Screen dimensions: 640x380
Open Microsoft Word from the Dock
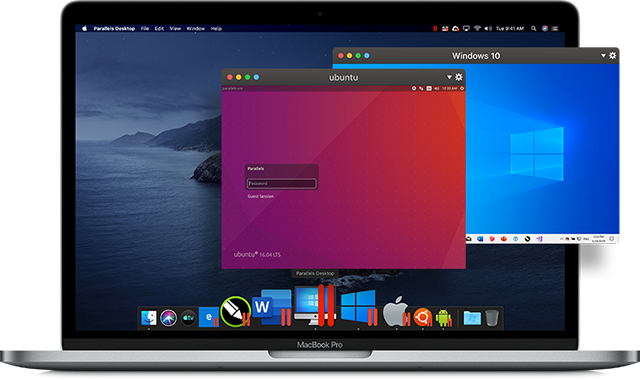click(x=272, y=307)
